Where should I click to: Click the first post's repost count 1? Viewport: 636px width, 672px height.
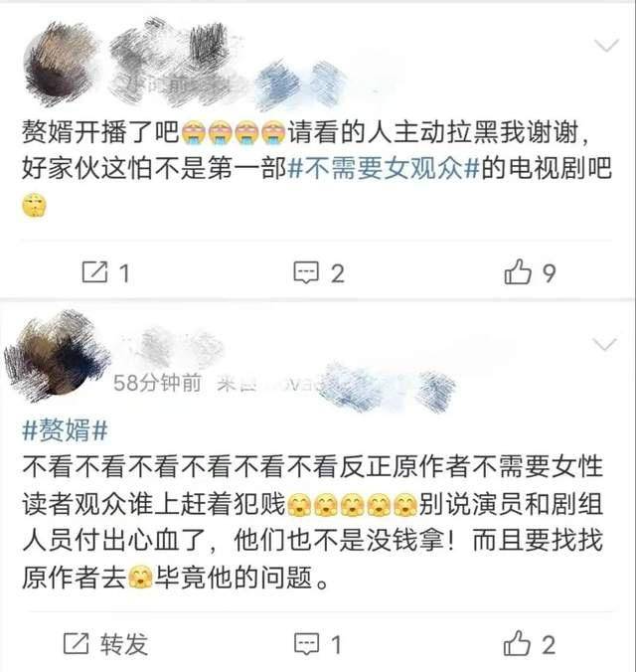[x=124, y=273]
